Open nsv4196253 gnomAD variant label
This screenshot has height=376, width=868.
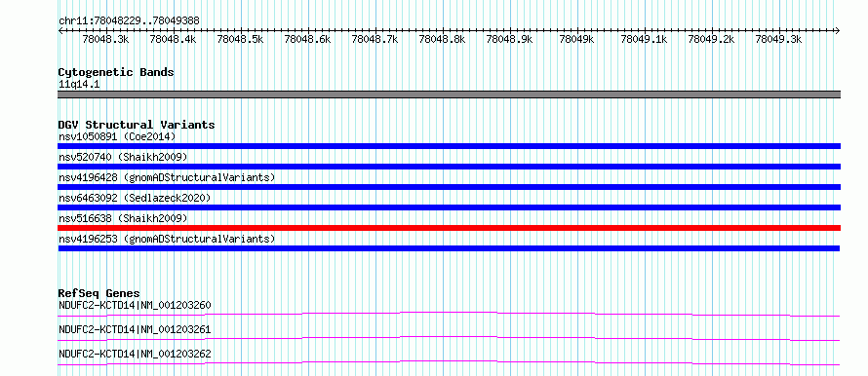point(167,239)
